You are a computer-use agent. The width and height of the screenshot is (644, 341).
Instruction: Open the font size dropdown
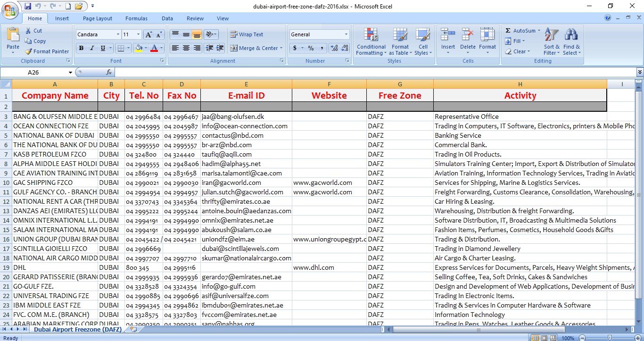[x=138, y=34]
